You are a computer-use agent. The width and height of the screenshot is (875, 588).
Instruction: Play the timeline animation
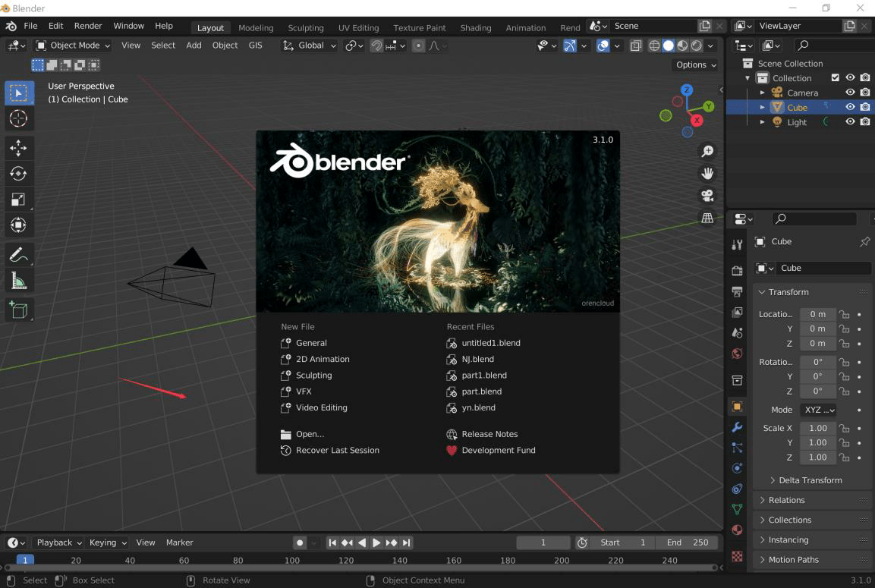[x=376, y=542]
